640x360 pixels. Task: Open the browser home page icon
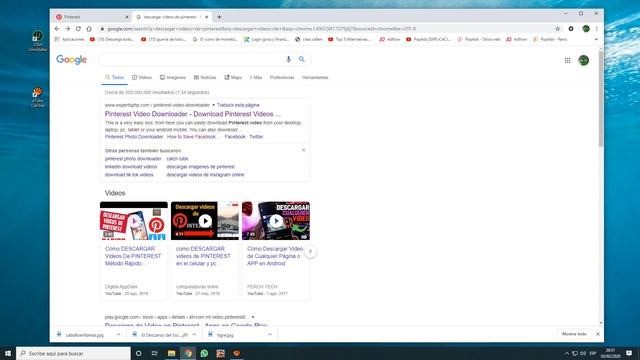pyautogui.click(x=89, y=29)
